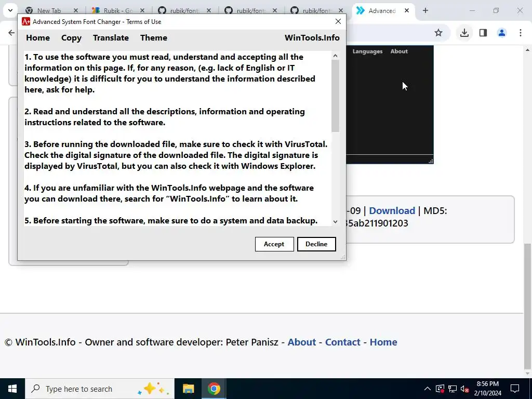Screen dimensions: 532x399
Task: Click the network tray icon
Action: pos(453,389)
